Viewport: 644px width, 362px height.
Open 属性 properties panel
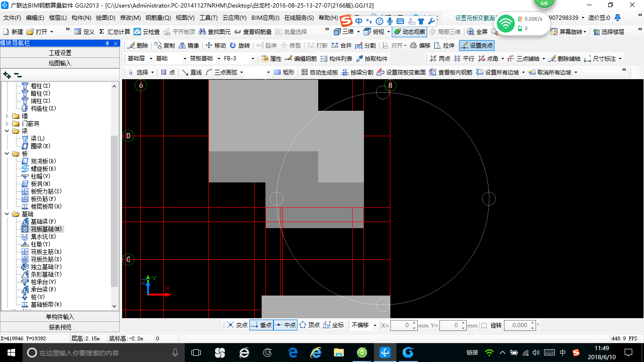tap(272, 59)
